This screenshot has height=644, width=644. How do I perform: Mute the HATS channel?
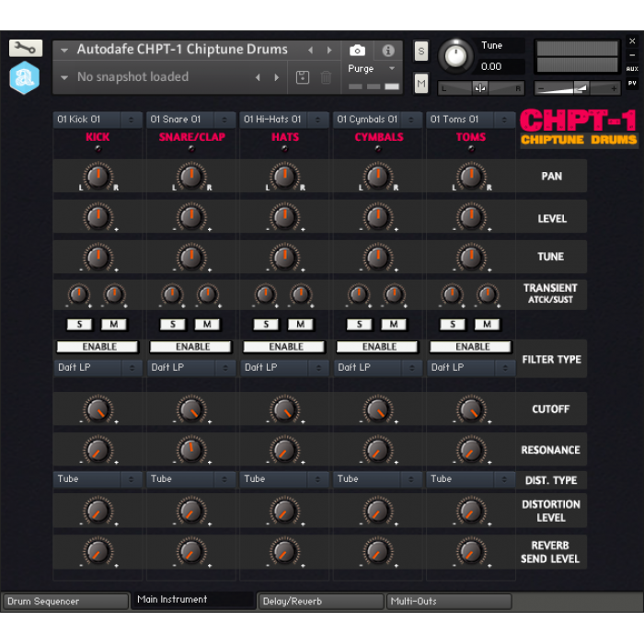click(300, 325)
